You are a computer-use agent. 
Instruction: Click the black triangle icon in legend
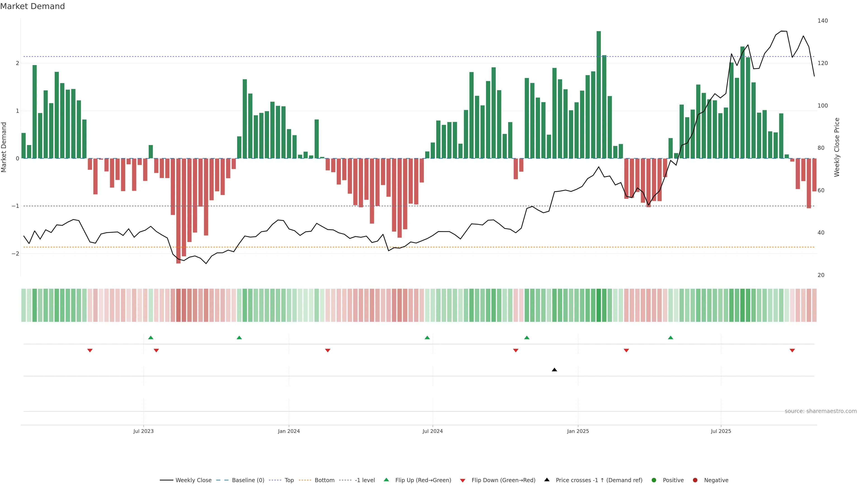547,480
